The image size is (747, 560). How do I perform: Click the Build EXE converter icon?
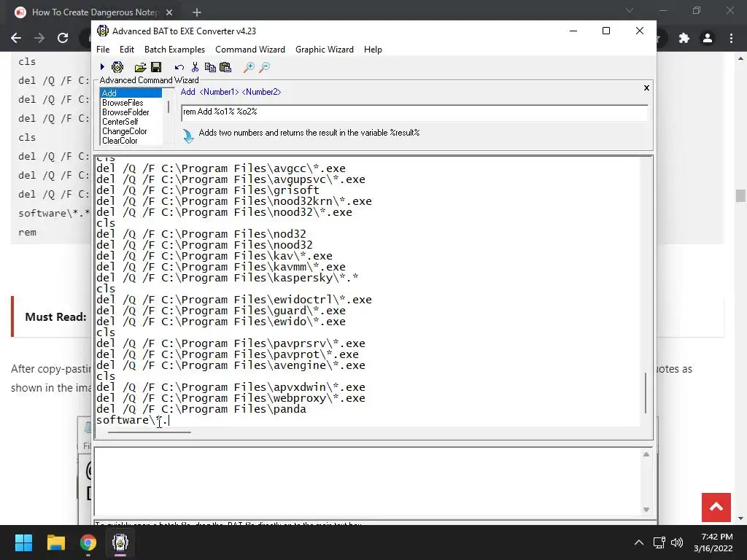point(117,67)
